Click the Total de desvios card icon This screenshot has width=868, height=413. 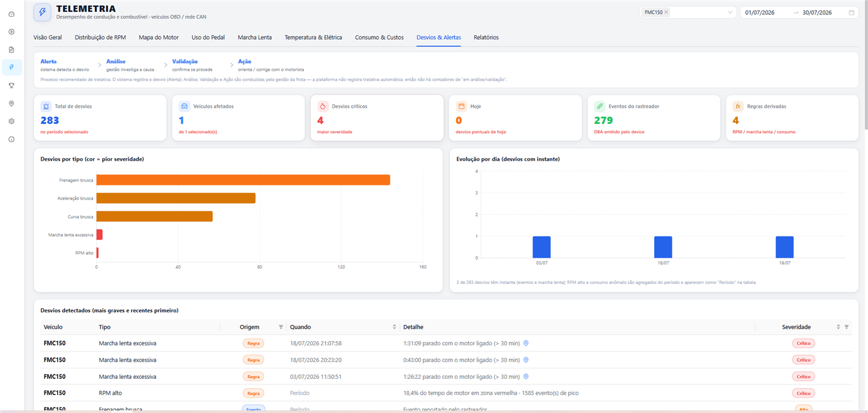[x=45, y=106]
